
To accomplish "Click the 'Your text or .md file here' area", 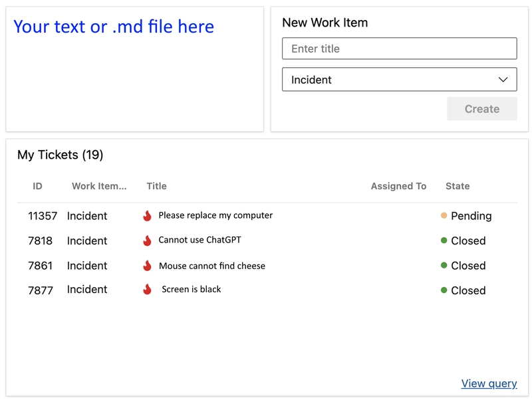I will pos(114,27).
